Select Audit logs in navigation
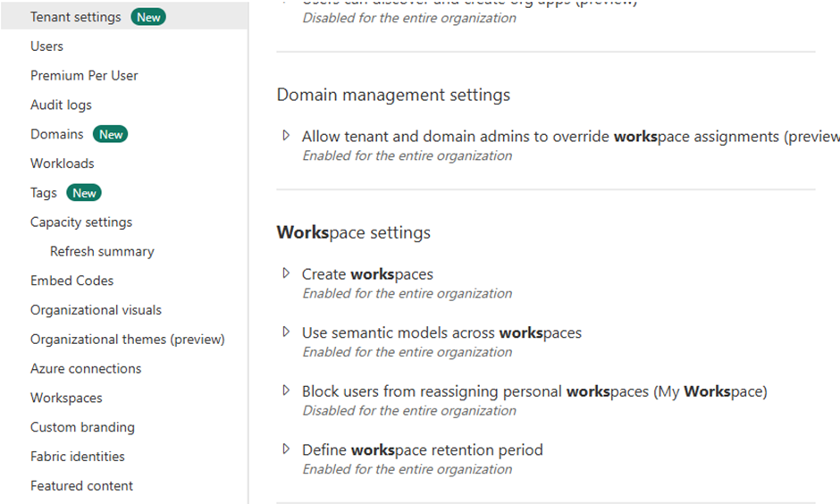Viewport: 840px width, 504px height. point(61,105)
